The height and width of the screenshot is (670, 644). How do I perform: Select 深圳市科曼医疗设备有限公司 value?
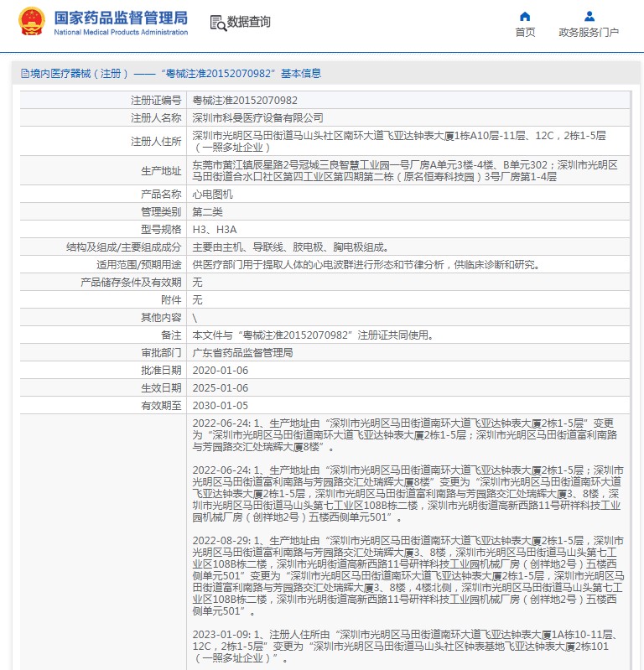point(257,118)
